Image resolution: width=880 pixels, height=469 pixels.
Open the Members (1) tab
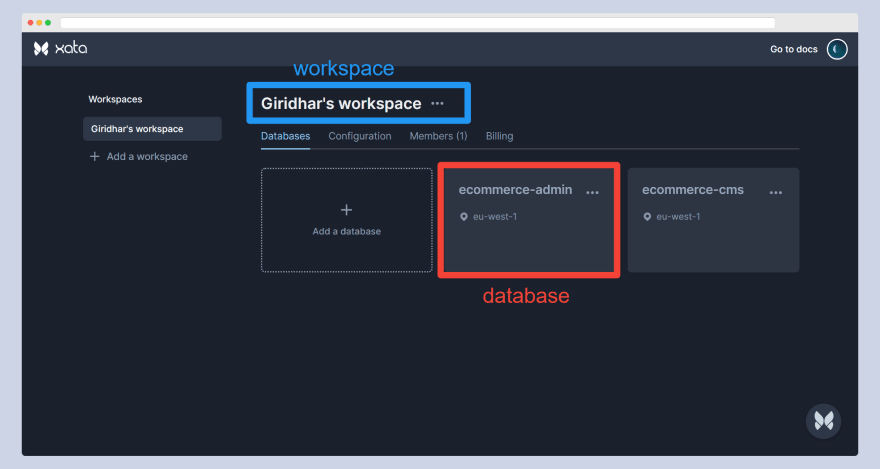click(438, 136)
